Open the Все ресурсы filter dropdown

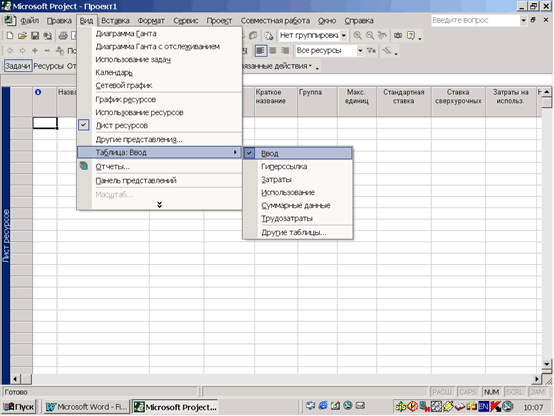(360, 51)
